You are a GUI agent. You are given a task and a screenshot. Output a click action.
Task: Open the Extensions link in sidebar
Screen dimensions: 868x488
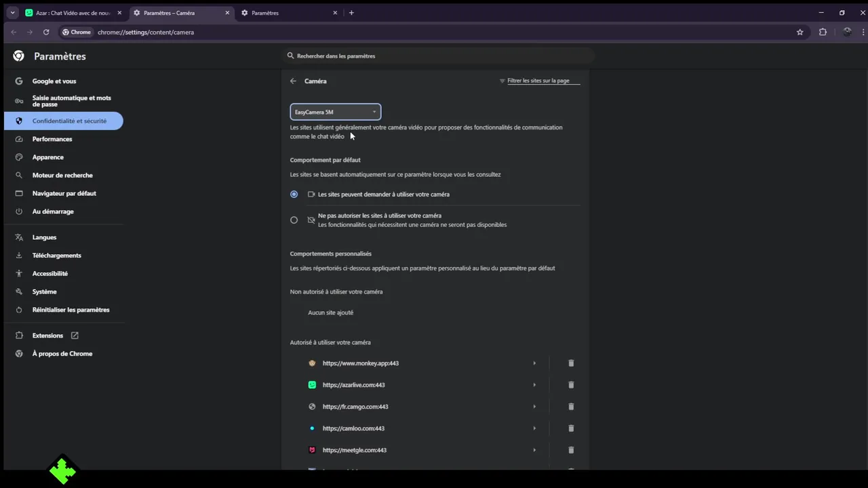tap(47, 335)
